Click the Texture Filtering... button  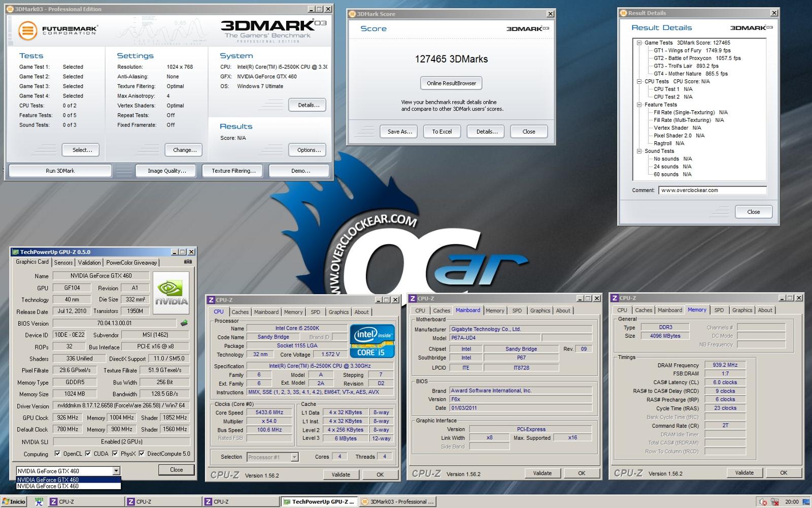[233, 171]
